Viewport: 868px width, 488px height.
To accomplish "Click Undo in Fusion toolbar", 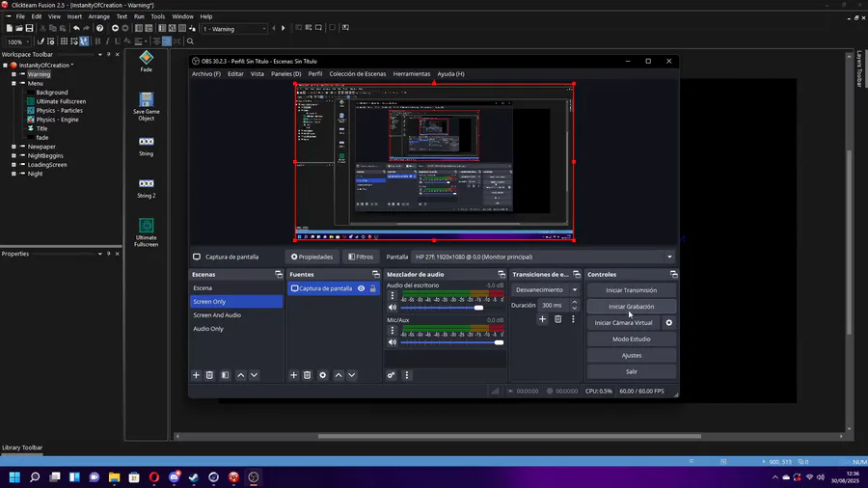I will 76,28.
